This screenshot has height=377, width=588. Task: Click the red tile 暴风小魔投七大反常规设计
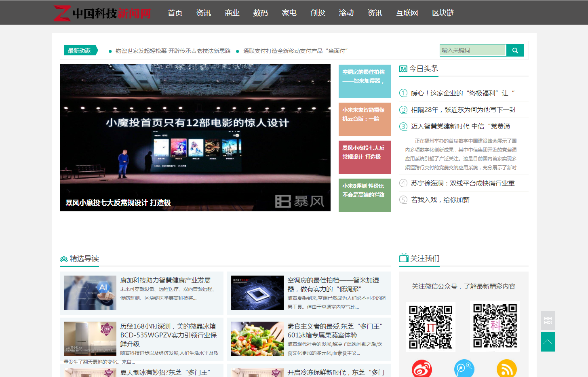pyautogui.click(x=365, y=157)
